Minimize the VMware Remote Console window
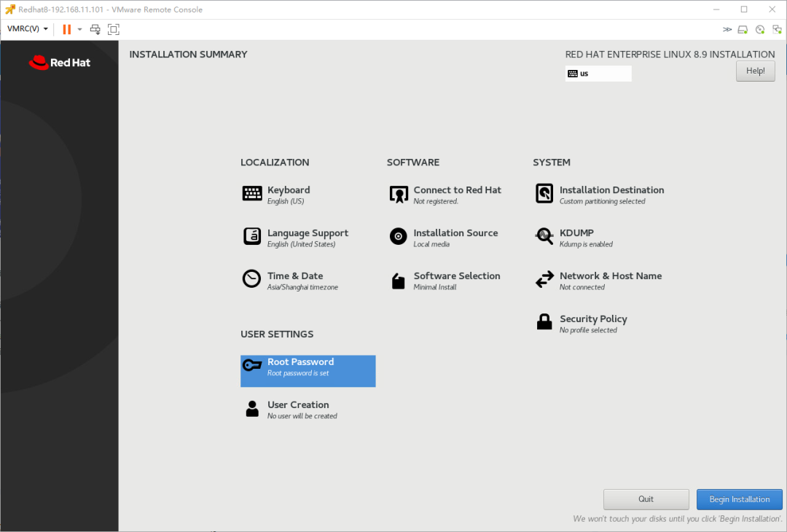Image resolution: width=787 pixels, height=532 pixels. (716, 9)
